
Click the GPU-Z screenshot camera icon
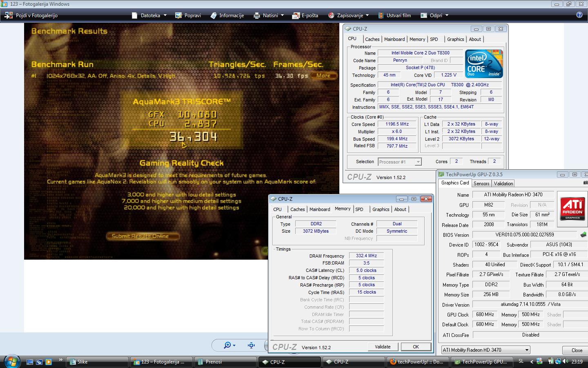click(x=586, y=183)
